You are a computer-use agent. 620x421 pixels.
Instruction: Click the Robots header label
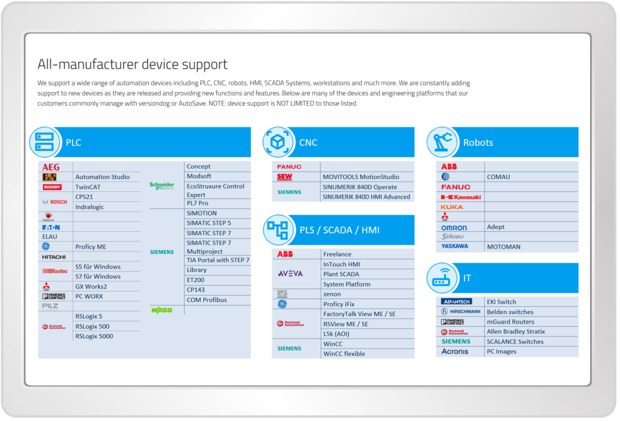click(478, 143)
